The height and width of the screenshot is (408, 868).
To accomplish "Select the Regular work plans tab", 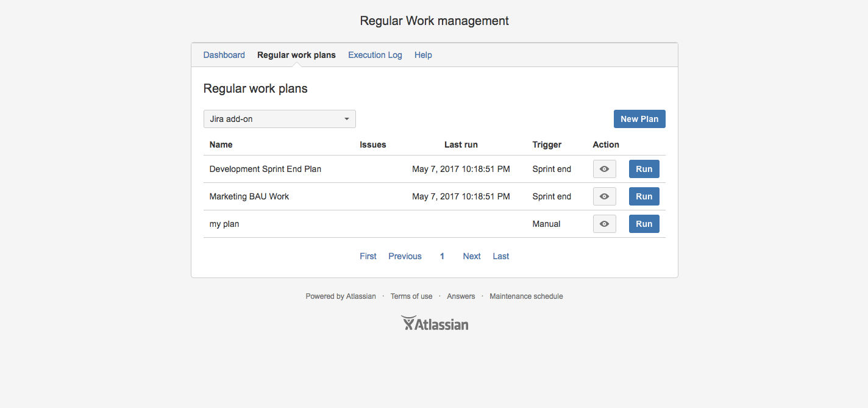I will coord(296,55).
